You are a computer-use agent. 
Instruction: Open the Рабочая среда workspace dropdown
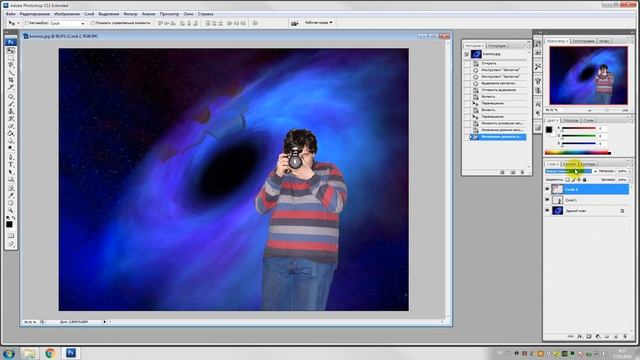pos(319,23)
